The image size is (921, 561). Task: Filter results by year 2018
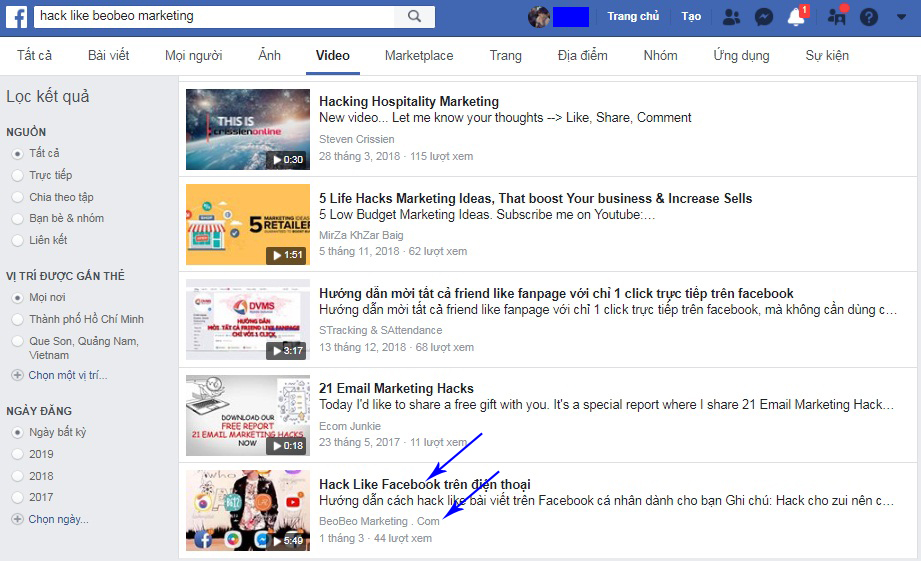[x=18, y=476]
